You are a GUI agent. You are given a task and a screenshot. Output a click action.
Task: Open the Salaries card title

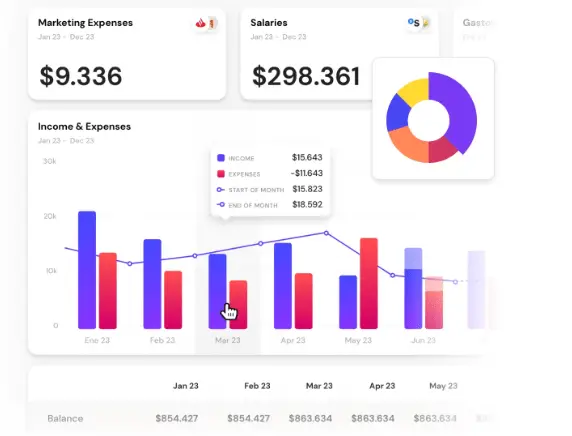pyautogui.click(x=269, y=23)
